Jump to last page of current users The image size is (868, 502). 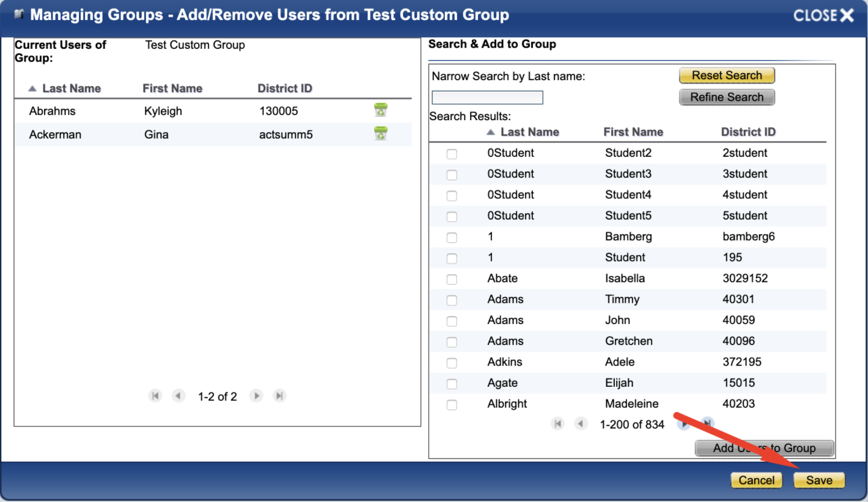click(x=279, y=396)
